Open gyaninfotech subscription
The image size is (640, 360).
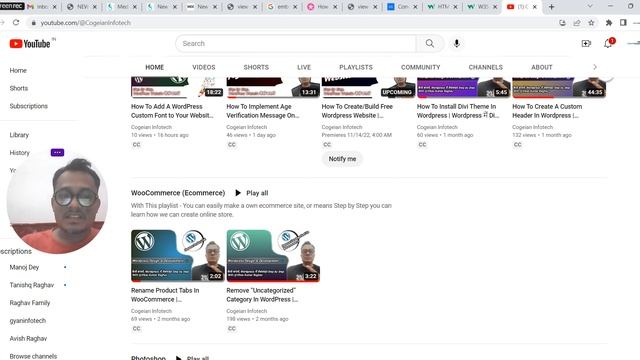pyautogui.click(x=28, y=320)
